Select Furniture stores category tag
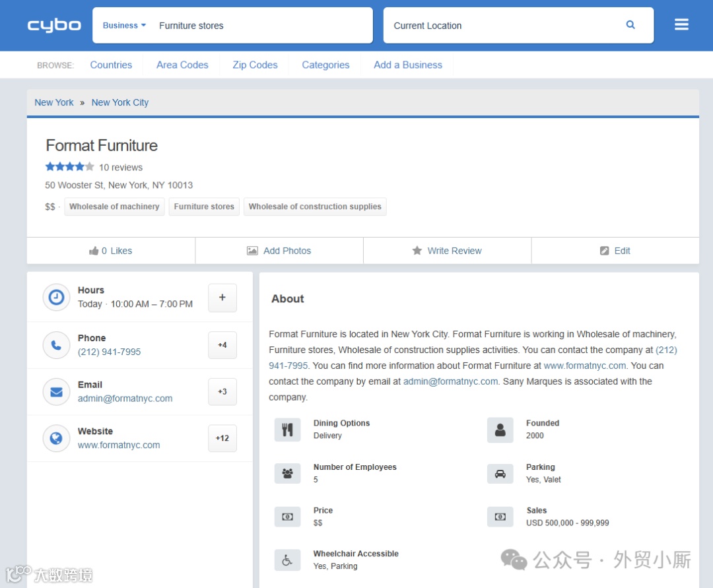Viewport: 713px width, 588px height. (x=204, y=207)
